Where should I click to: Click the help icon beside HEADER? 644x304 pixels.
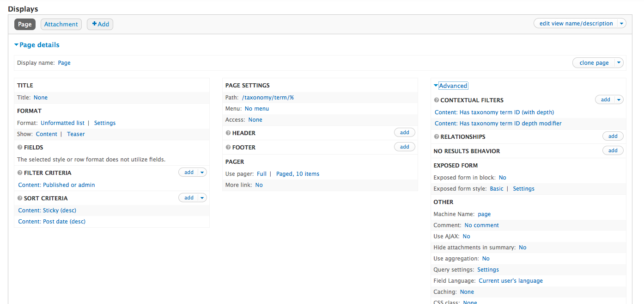pos(228,133)
